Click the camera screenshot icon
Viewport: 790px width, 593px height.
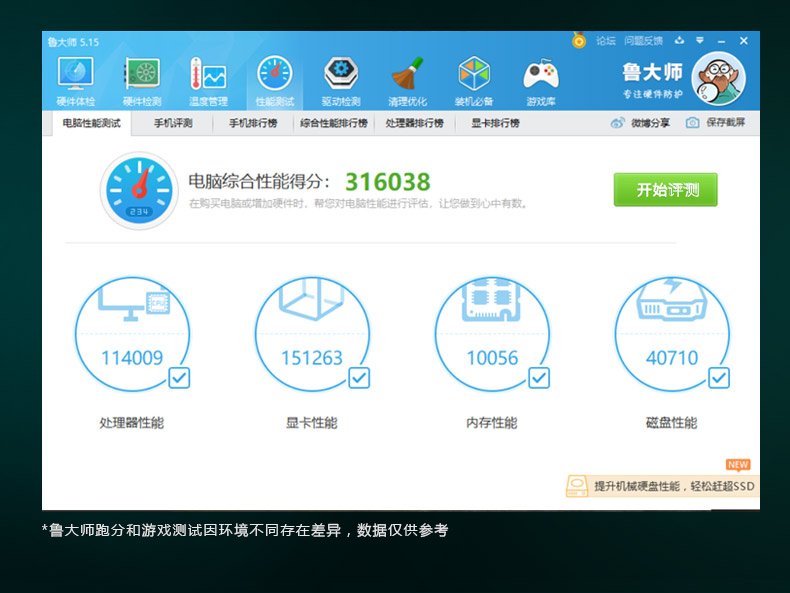692,123
